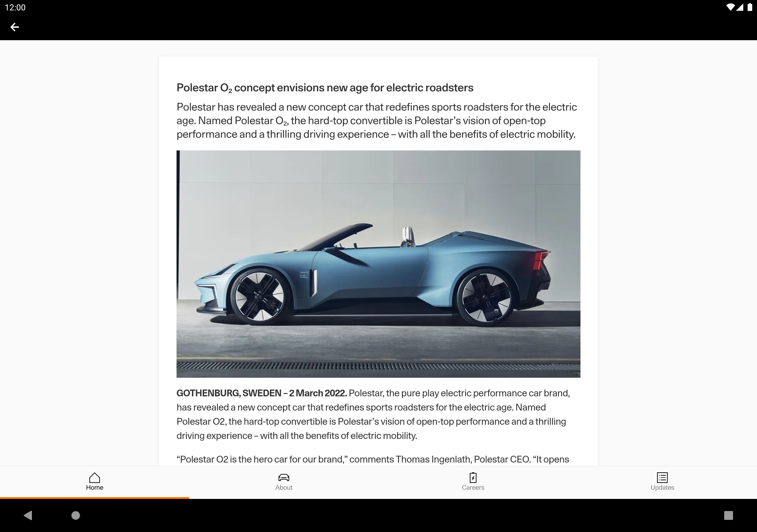Viewport: 757px width, 532px height.
Task: Tap the Android back navigation button
Action: tap(28, 515)
